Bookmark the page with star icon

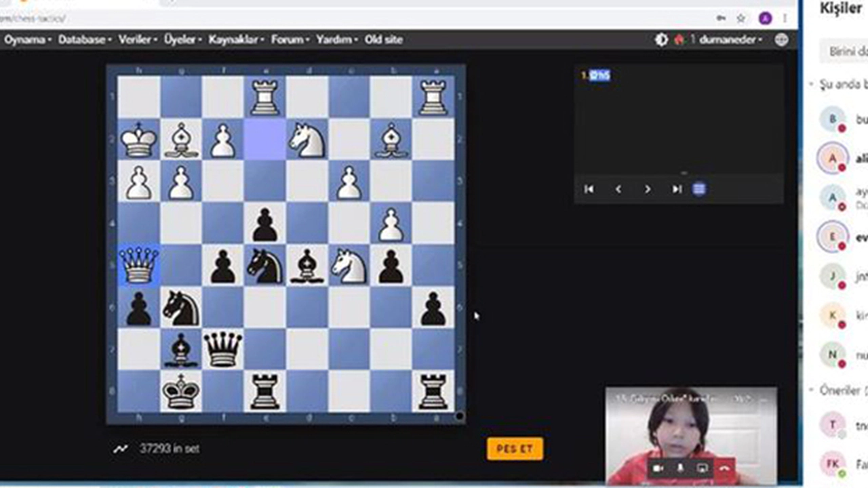click(741, 18)
